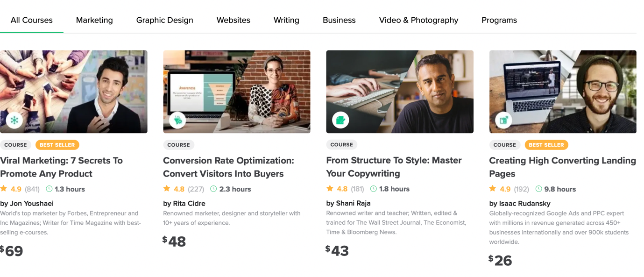Click the star icon next to Shani Raja's 4.8 rating
Image resolution: width=644 pixels, height=277 pixels.
coord(330,189)
